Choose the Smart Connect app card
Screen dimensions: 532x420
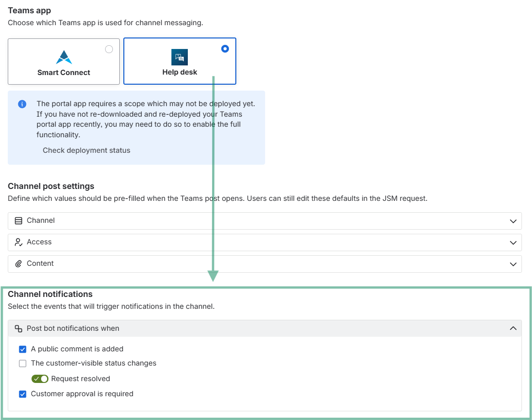64,61
